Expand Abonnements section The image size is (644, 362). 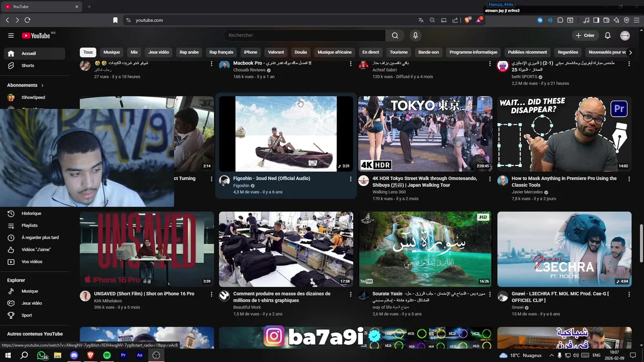26,85
